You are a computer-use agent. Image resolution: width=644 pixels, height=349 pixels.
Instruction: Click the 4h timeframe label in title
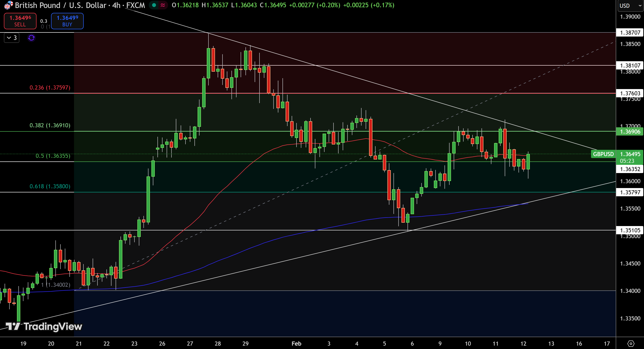click(116, 5)
